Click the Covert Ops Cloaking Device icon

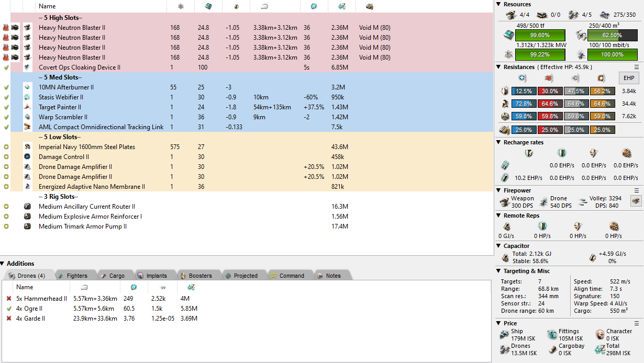[x=27, y=67]
